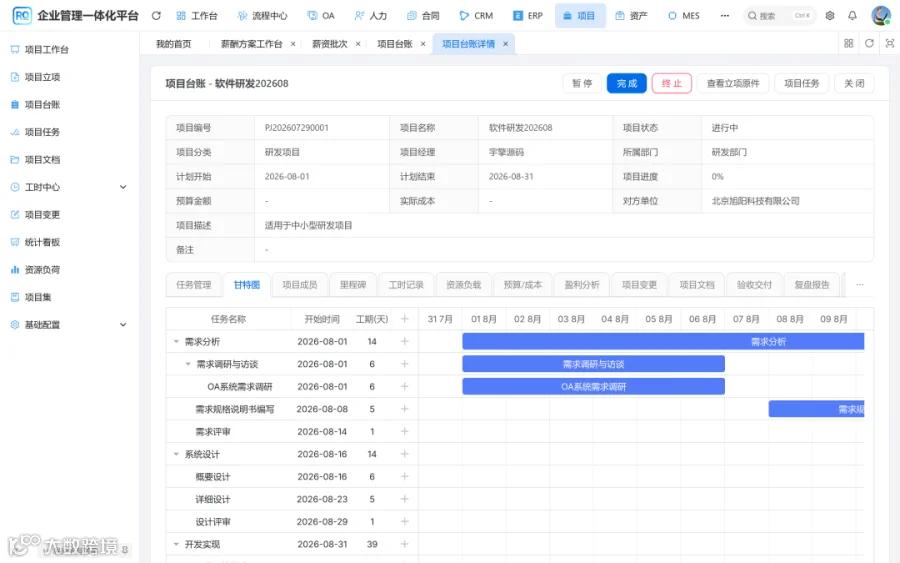The height and width of the screenshot is (563, 900).
Task: Select the OA系统需求调研 gantt bar
Action: click(x=593, y=386)
